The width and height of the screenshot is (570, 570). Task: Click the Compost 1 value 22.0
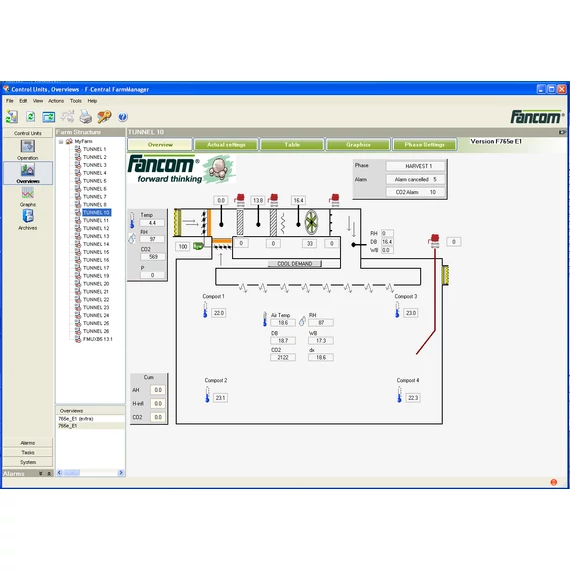coord(219,313)
